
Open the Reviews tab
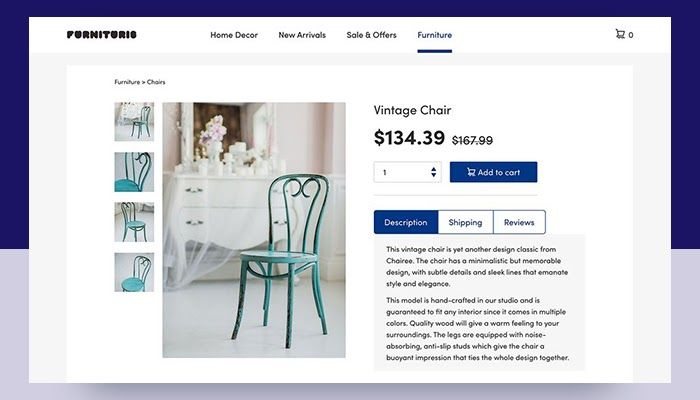[x=519, y=222]
